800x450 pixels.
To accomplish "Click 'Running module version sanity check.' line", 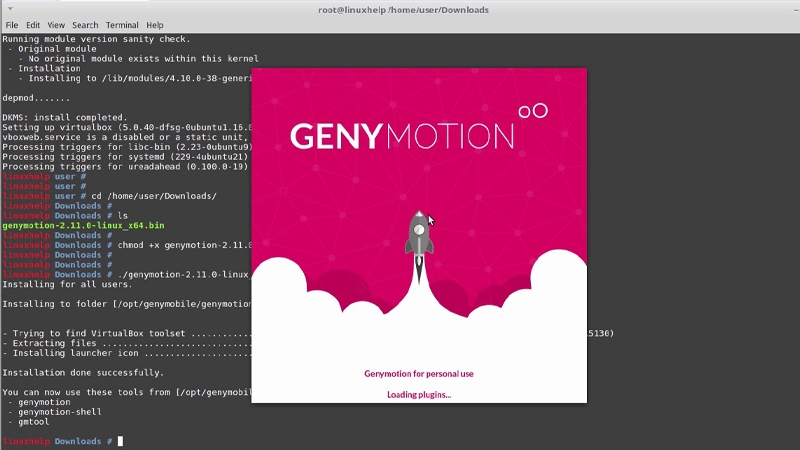I will point(96,39).
